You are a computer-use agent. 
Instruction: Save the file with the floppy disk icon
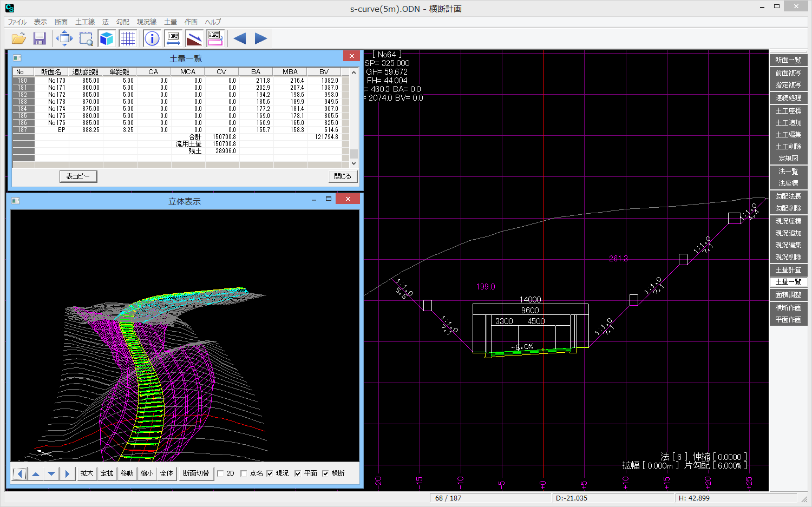[39, 38]
